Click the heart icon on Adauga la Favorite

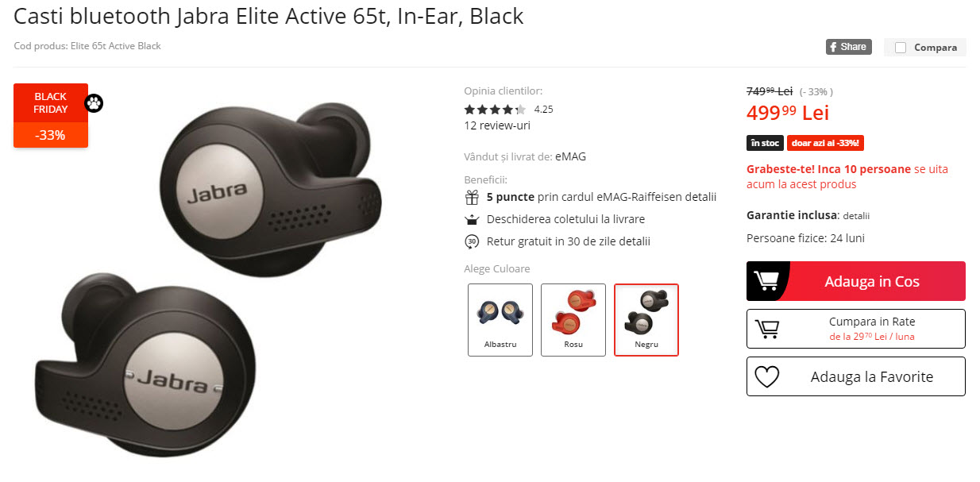(766, 376)
